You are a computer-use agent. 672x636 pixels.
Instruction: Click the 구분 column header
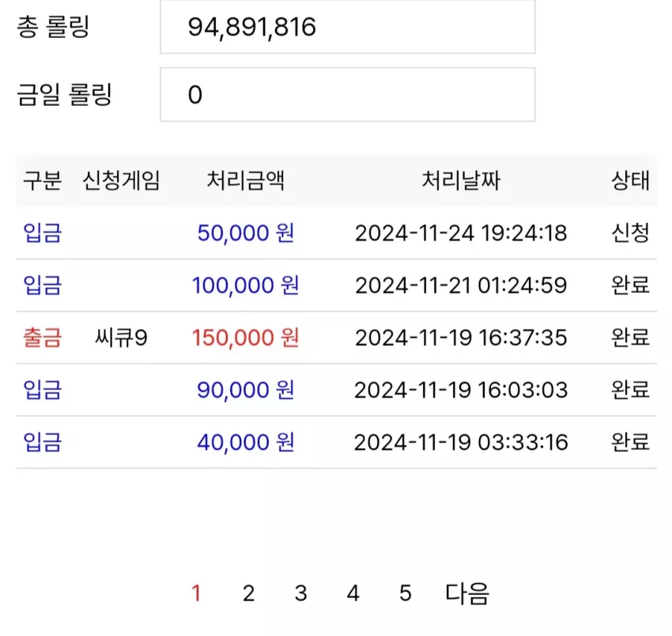click(x=43, y=180)
